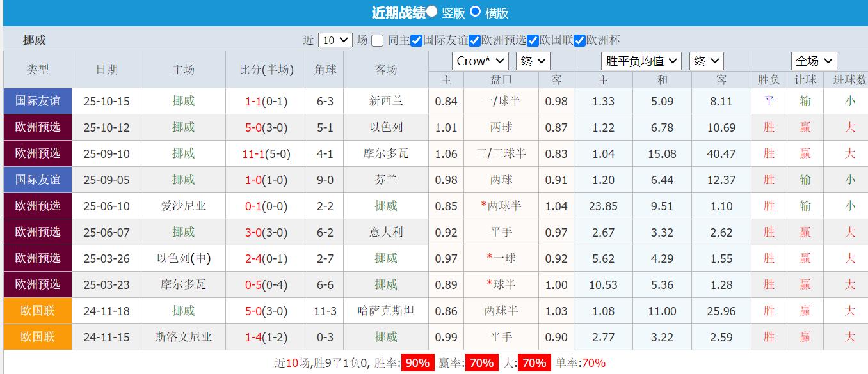The width and height of the screenshot is (868, 374).
Task: Uncheck the 欧洲杯 checkbox
Action: pyautogui.click(x=580, y=40)
